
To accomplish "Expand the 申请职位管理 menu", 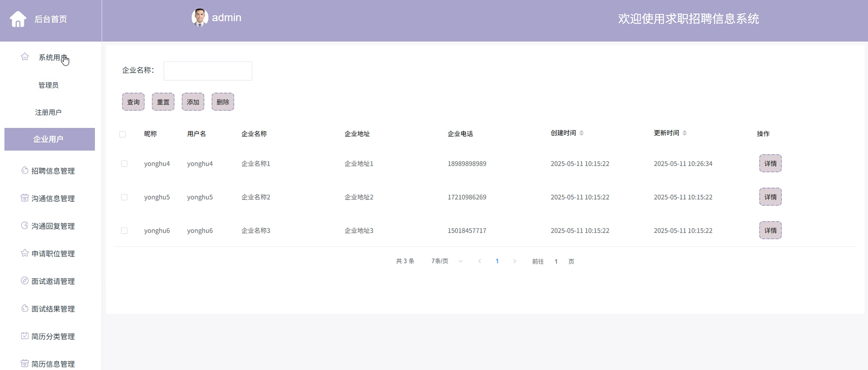I will click(53, 253).
